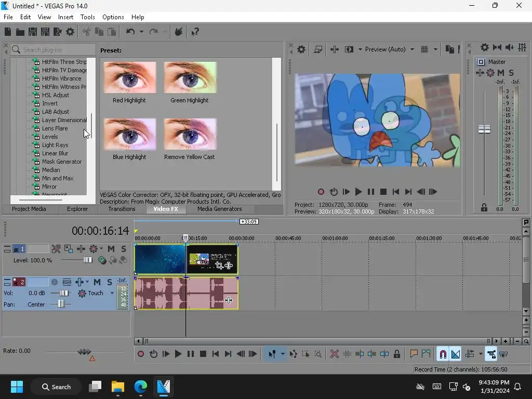Toggle the external monitor preview icon
This screenshot has width=532, height=399.
pos(318,49)
